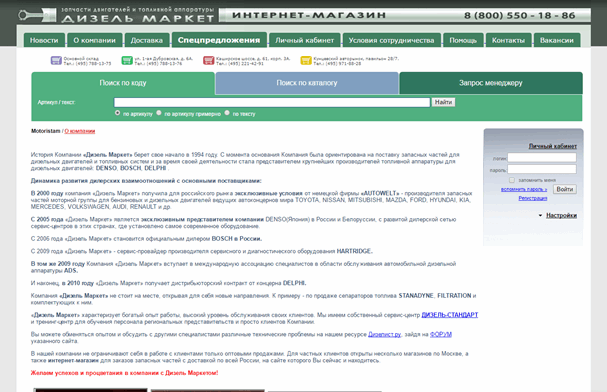Open the Личный кабинет menu tab
The width and height of the screenshot is (607, 392).
(x=305, y=40)
